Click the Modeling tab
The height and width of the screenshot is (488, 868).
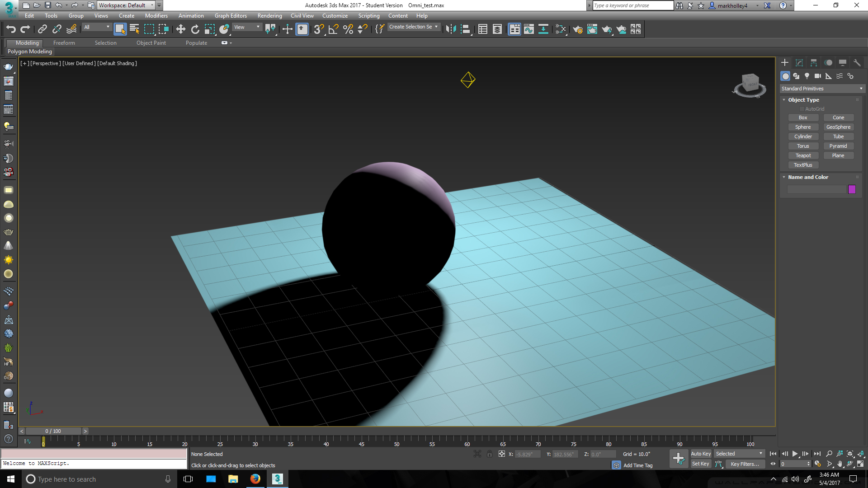coord(28,42)
